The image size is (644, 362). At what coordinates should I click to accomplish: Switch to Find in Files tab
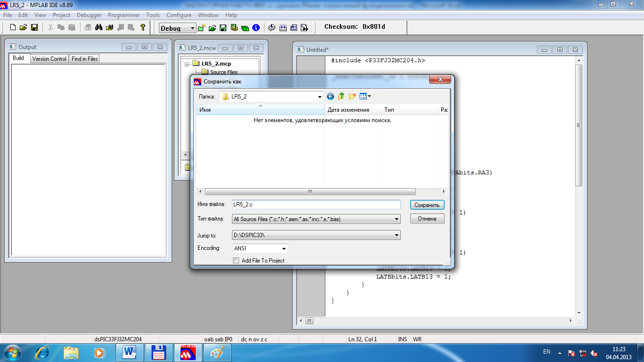(85, 59)
